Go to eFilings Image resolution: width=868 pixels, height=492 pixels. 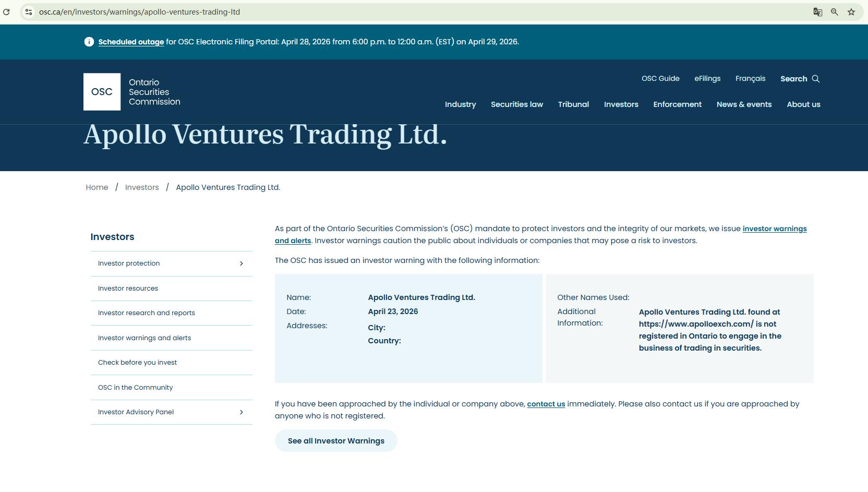pyautogui.click(x=707, y=79)
